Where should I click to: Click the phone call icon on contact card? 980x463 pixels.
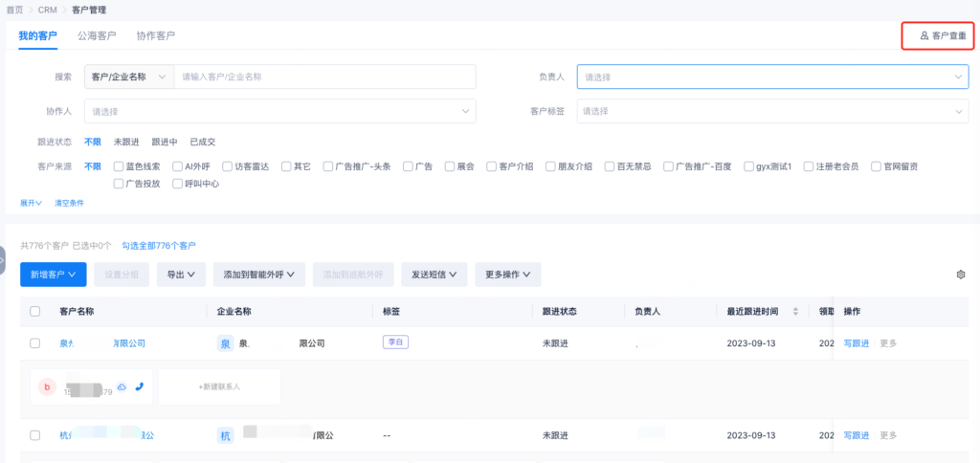point(140,386)
